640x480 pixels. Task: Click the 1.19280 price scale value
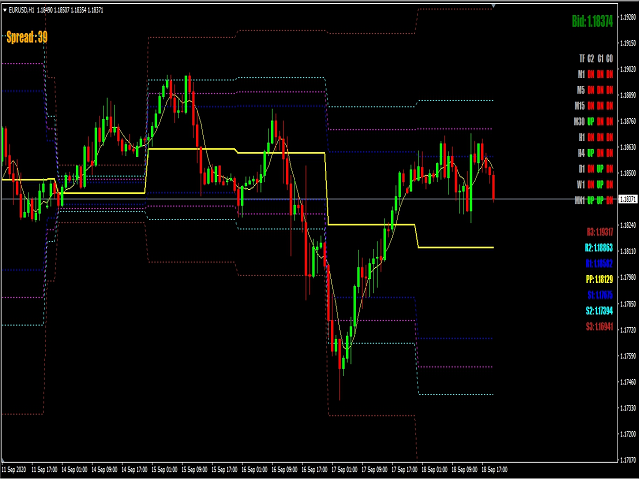pyautogui.click(x=628, y=17)
